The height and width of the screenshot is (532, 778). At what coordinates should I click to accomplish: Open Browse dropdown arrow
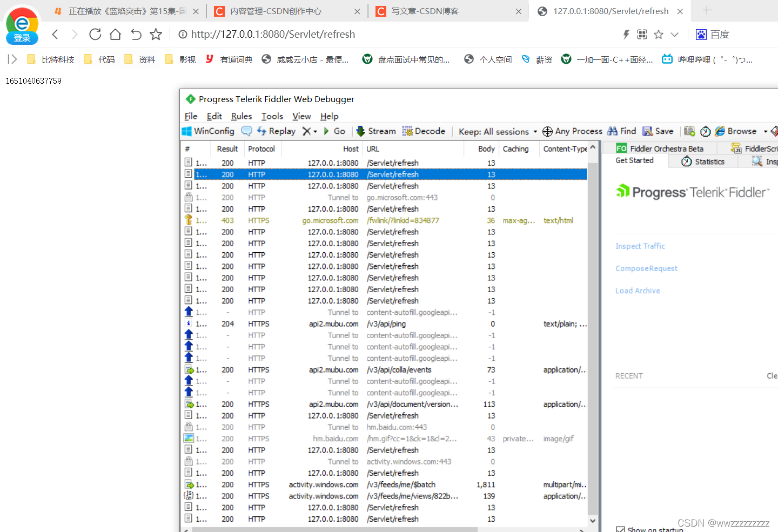[x=765, y=131]
